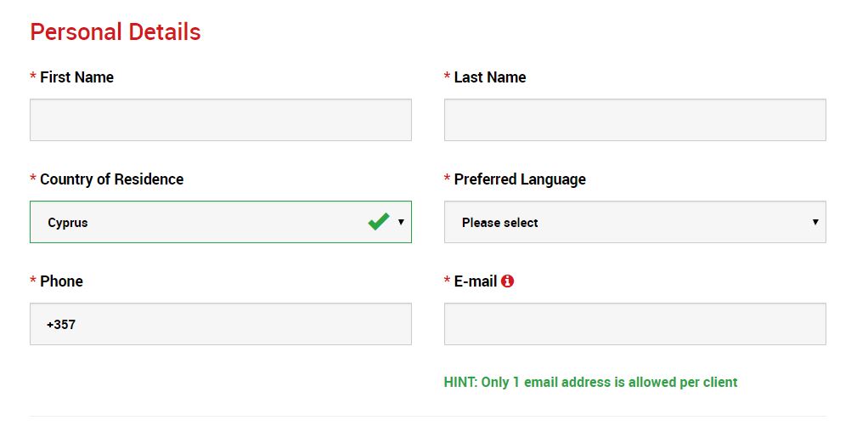Click the Country of Residence label

pos(111,179)
